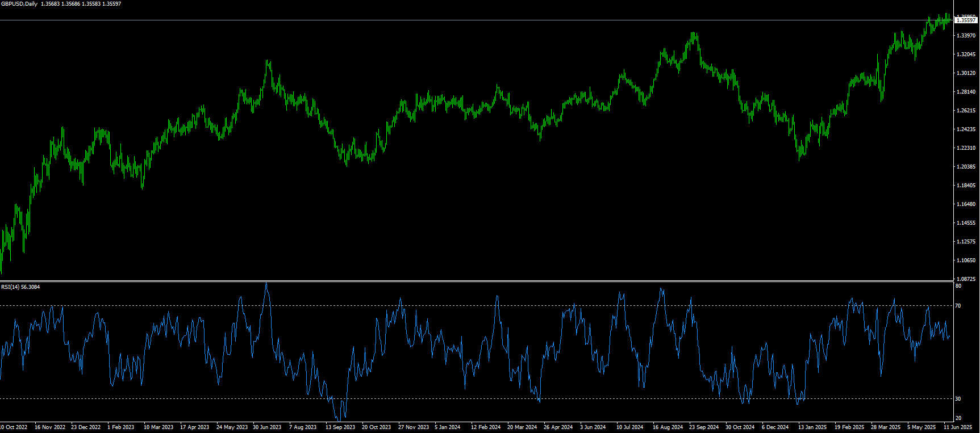Click the RSI 30 level axis label
980x433 pixels.
(x=958, y=399)
